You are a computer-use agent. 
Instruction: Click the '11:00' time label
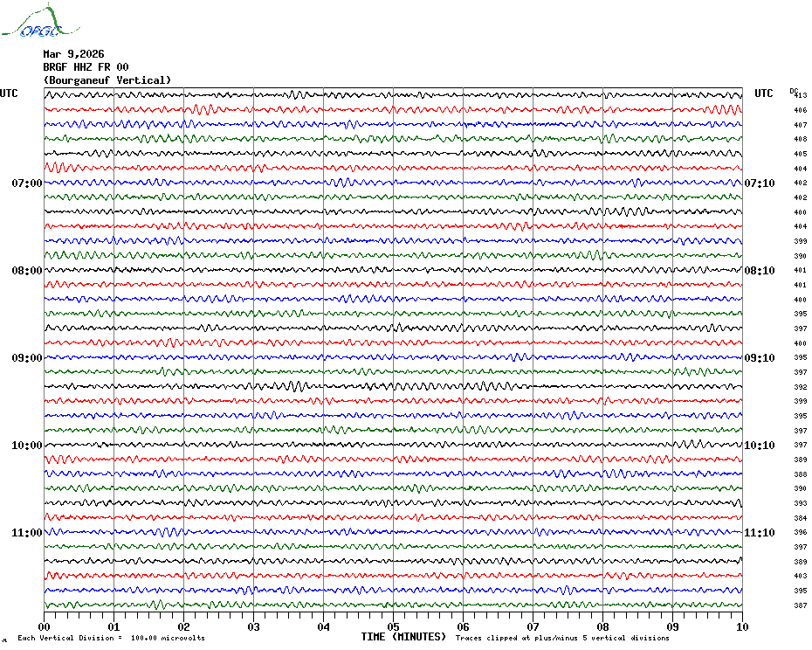click(x=27, y=533)
